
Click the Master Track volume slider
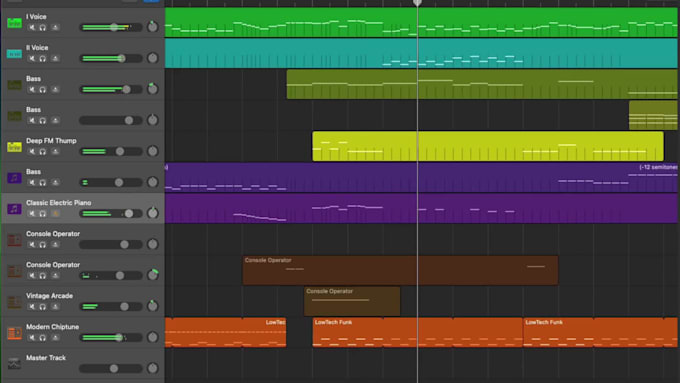pos(111,368)
